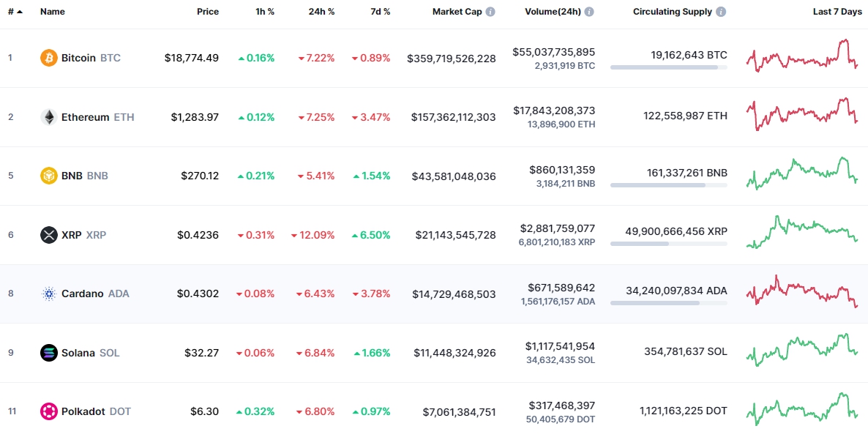Click XRP price $0.4236
This screenshot has height=437, width=868.
click(x=198, y=235)
